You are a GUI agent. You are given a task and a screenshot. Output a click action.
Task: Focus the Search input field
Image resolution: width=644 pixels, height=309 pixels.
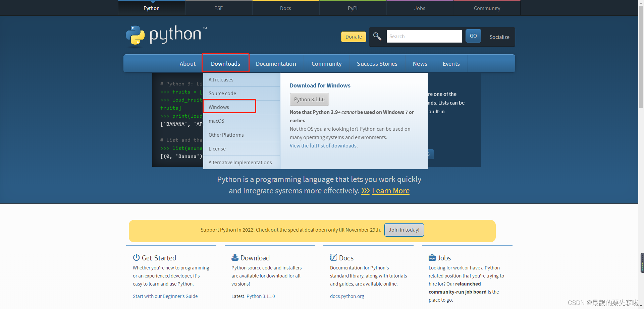tap(424, 36)
